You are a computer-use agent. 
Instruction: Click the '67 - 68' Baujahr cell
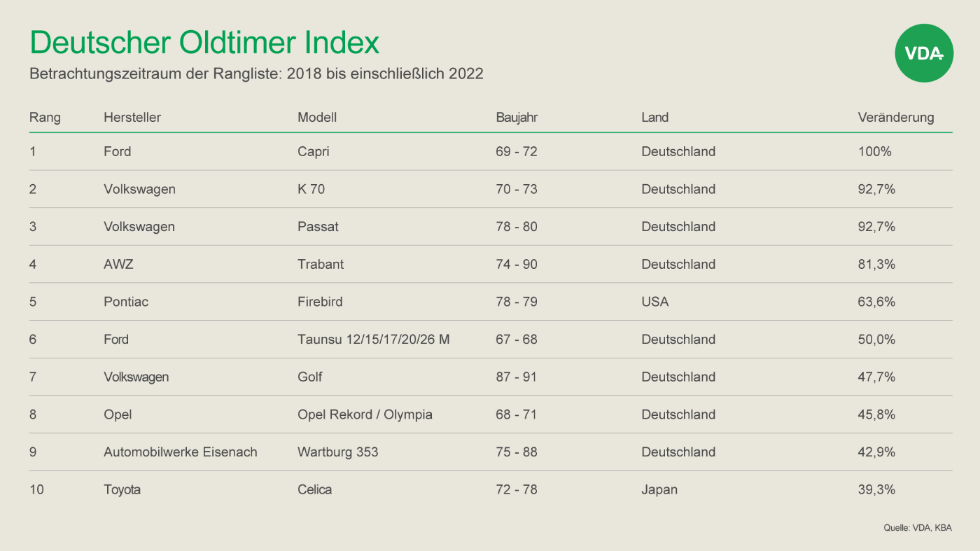click(x=517, y=339)
